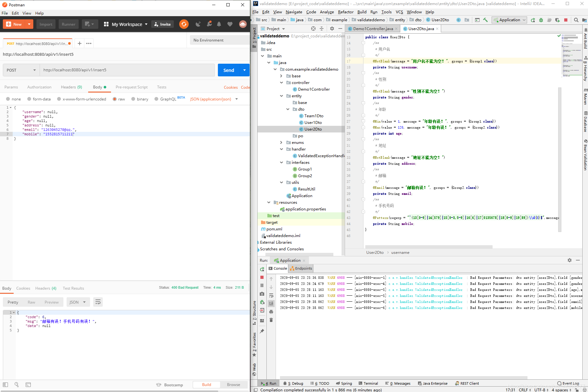Click the red Stop button in IntelliJ toolbar
The height and width of the screenshot is (392, 588).
point(566,20)
